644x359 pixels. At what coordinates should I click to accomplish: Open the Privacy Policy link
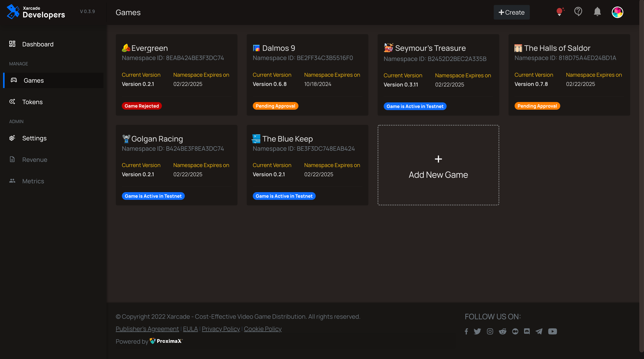pyautogui.click(x=220, y=329)
